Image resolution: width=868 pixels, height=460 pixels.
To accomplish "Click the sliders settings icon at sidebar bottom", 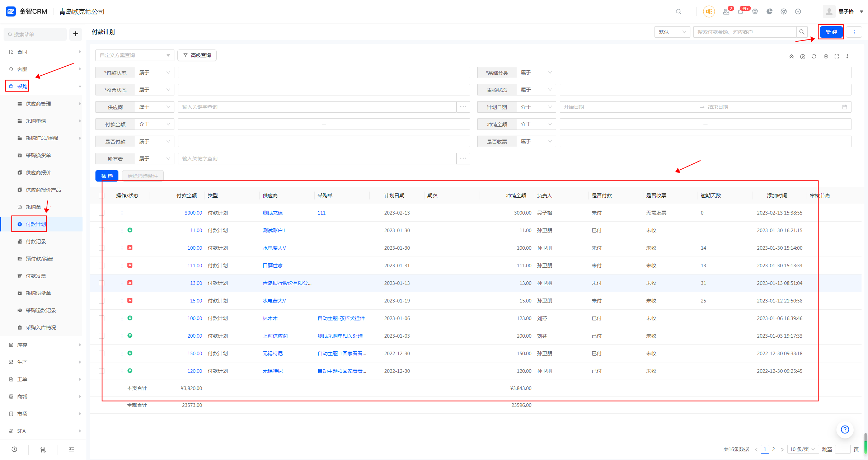I will coord(43,450).
